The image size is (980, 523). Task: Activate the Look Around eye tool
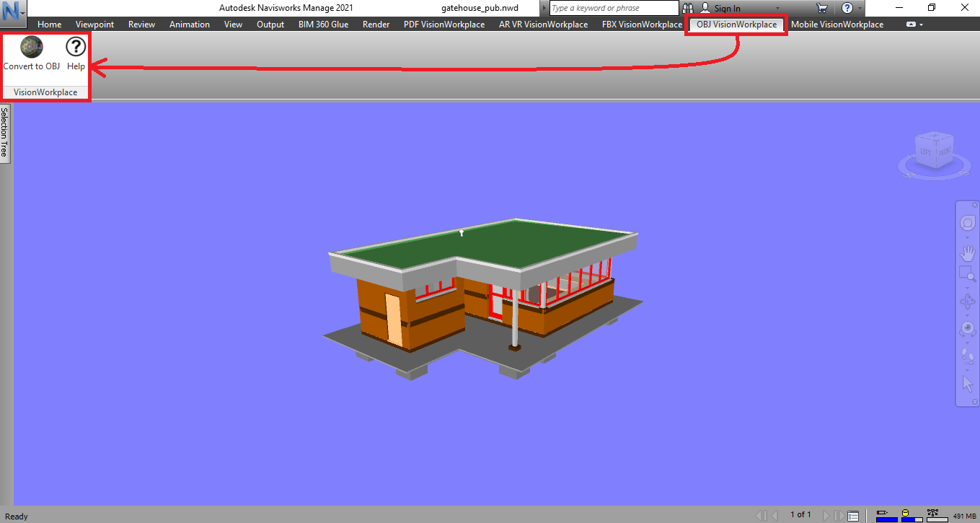pyautogui.click(x=967, y=329)
